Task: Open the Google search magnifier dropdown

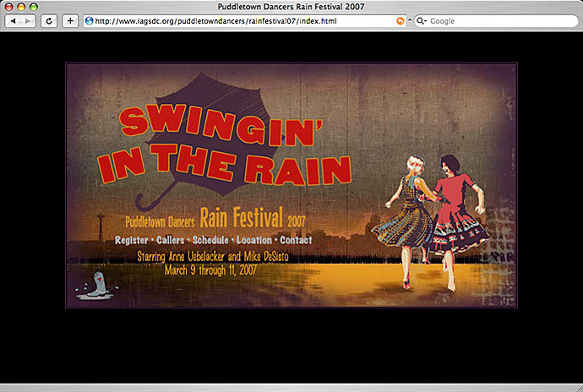Action: (421, 21)
